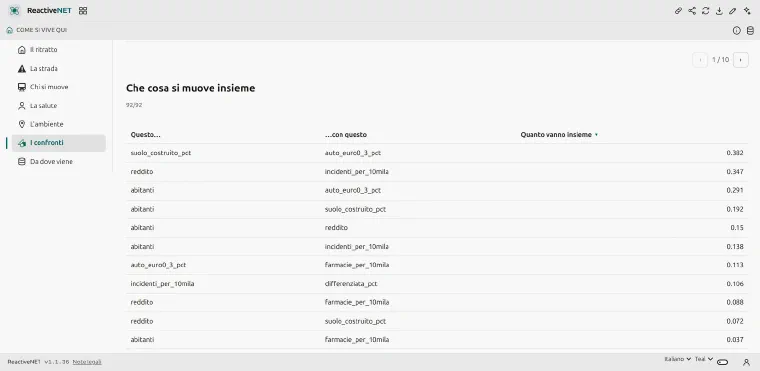
Task: Sort by Quanto vanno insieme column
Action: [559, 135]
